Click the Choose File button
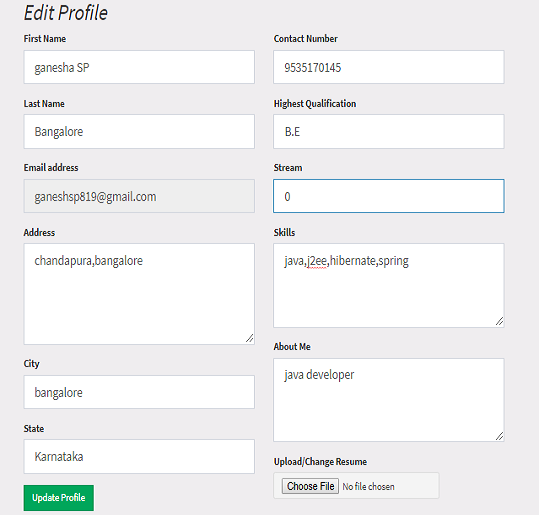Viewport: 539px width, 515px height. coord(310,486)
